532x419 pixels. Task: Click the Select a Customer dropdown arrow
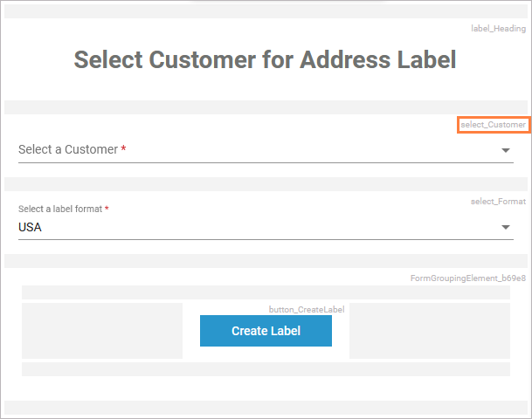pos(506,150)
